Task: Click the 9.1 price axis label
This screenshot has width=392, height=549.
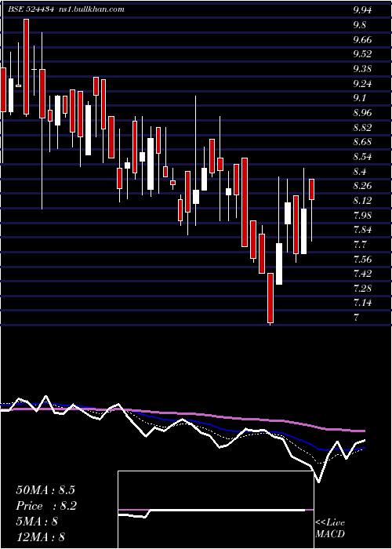Action: [359, 98]
